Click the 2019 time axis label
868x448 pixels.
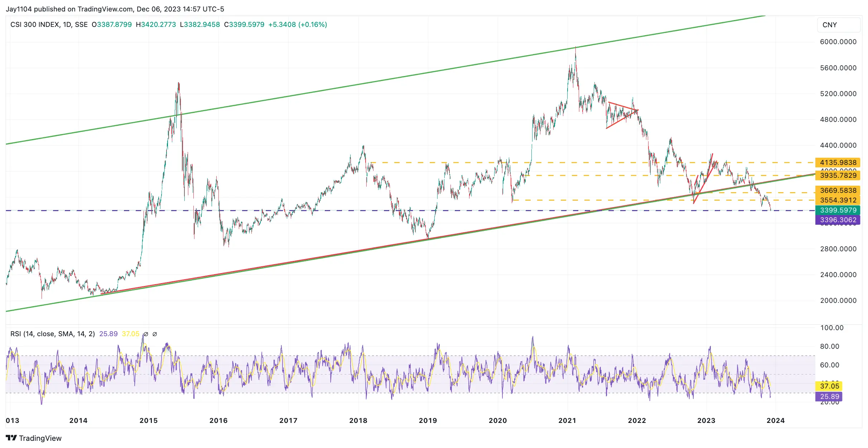tap(428, 420)
